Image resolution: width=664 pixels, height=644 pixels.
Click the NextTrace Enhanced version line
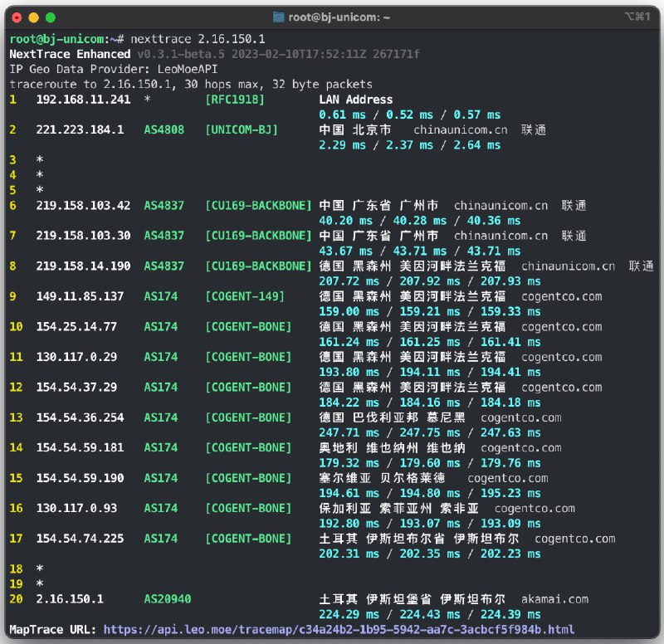tap(214, 55)
